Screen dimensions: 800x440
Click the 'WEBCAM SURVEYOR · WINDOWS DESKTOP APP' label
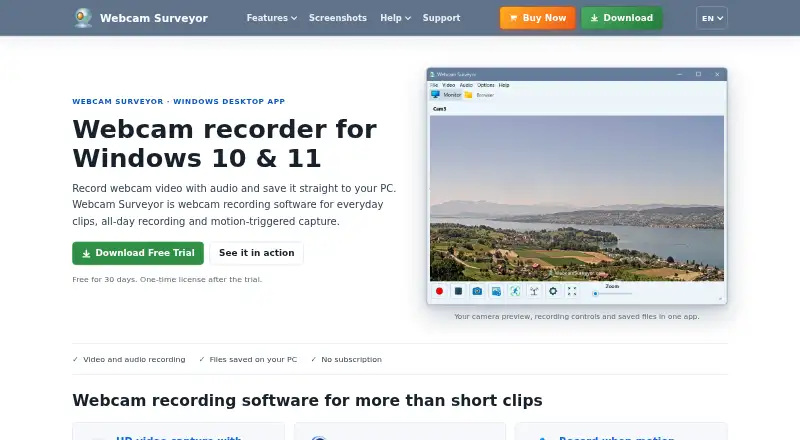pos(179,102)
